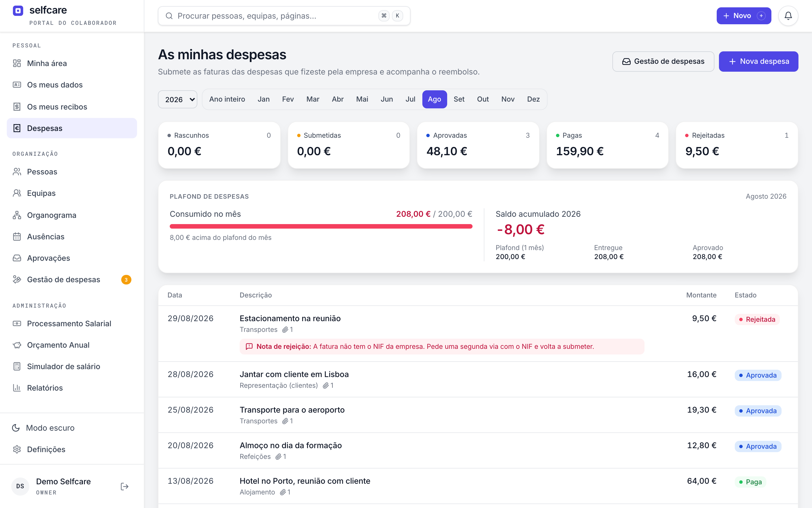Click the Nota de rejeição message
Image resolution: width=812 pixels, height=508 pixels.
pyautogui.click(x=442, y=346)
